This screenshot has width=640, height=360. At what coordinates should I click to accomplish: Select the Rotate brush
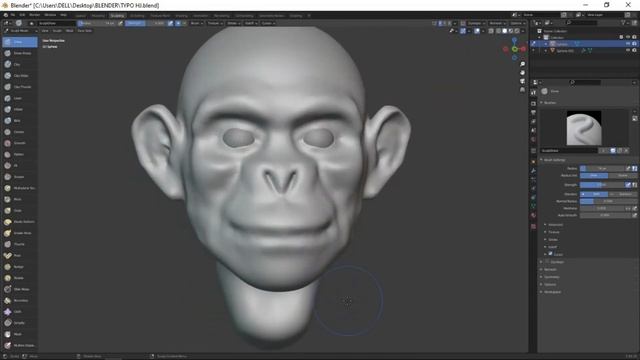coord(20,278)
